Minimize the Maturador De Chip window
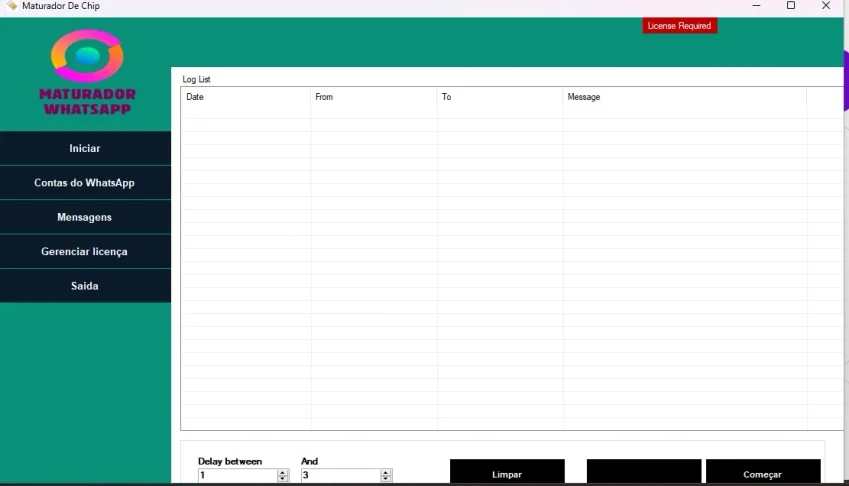The height and width of the screenshot is (486, 849). [x=756, y=6]
